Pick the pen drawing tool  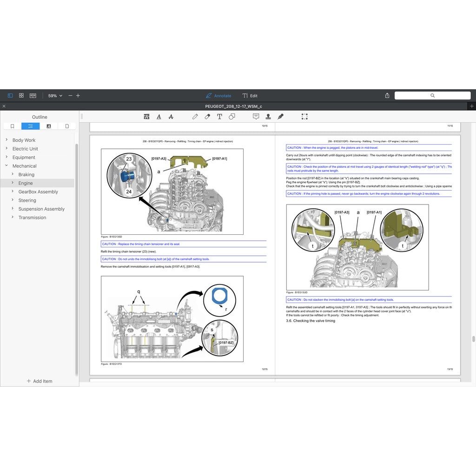195,117
